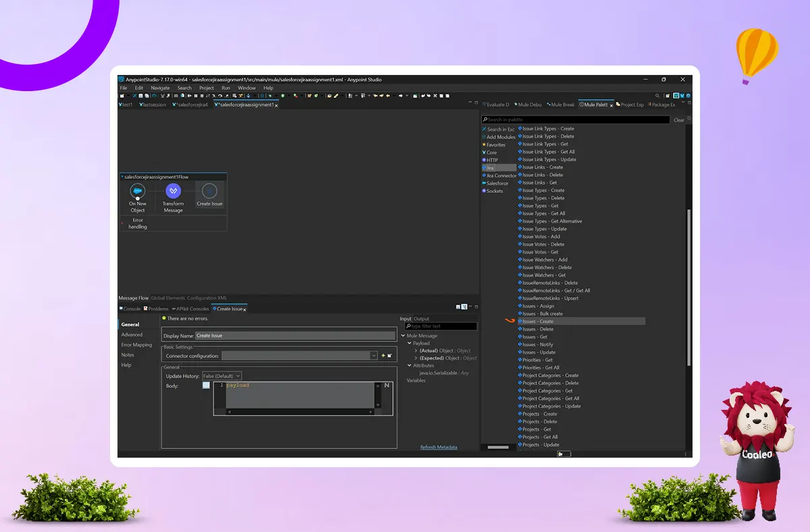Select the Jira Connector palette category
This screenshot has width=810, height=532.
pyautogui.click(x=499, y=176)
